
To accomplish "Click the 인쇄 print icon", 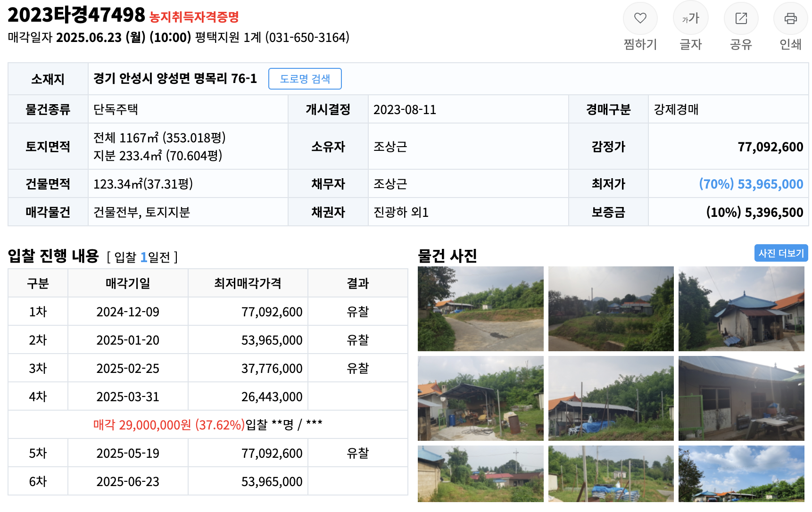I will pos(790,18).
